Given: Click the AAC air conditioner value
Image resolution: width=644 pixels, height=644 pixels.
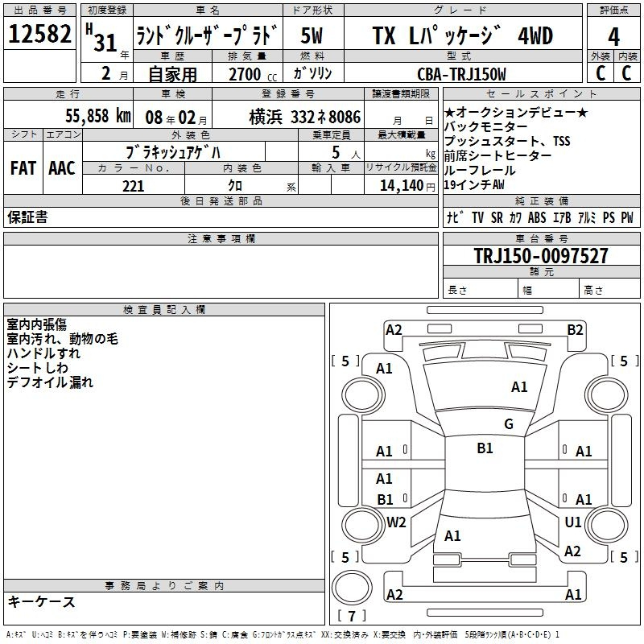Looking at the screenshot, I should tap(62, 168).
